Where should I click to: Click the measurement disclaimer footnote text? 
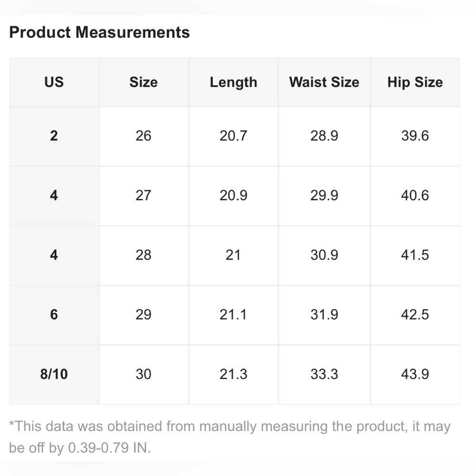tap(230, 437)
